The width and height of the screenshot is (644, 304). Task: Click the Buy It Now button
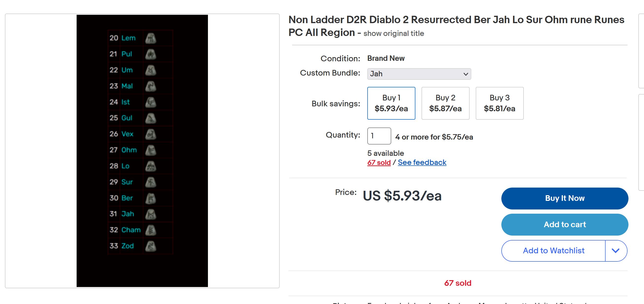tap(564, 198)
